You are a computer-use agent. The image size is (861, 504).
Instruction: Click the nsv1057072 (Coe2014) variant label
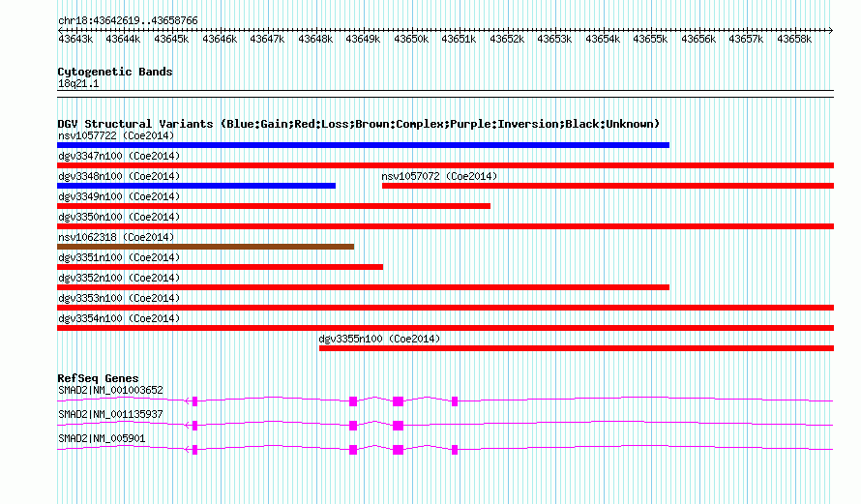pos(439,176)
